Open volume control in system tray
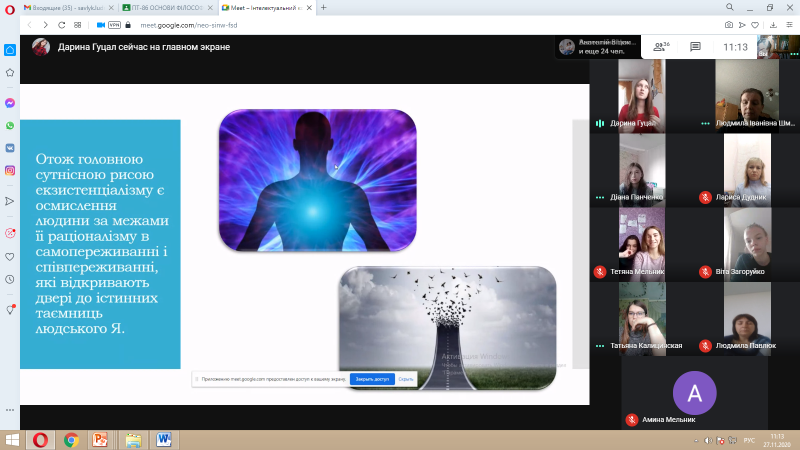Screen dimensions: 800x450 708,440
